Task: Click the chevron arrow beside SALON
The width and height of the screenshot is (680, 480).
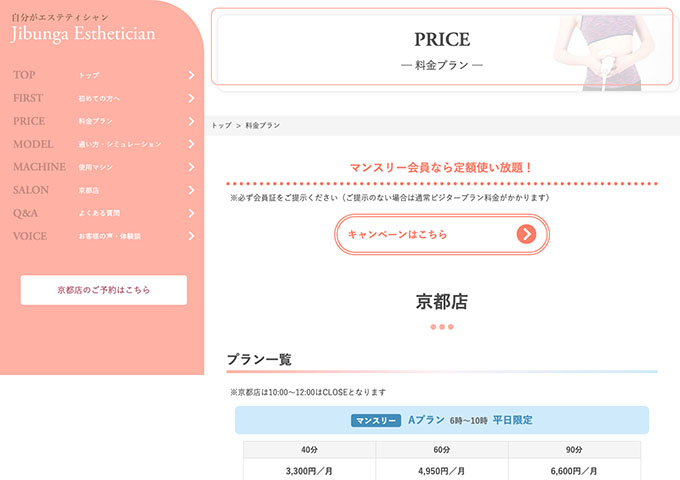Action: coord(190,190)
